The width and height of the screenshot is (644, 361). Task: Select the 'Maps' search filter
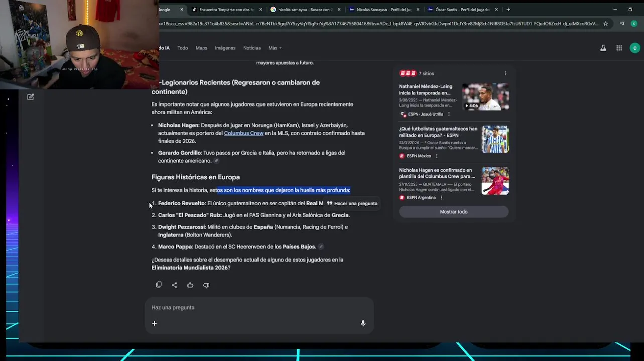201,48
